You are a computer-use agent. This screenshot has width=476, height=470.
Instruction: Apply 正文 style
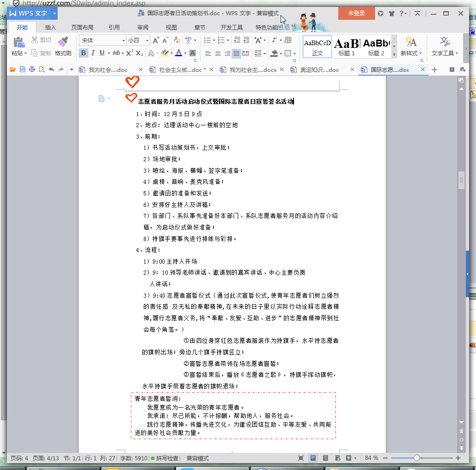pos(317,47)
